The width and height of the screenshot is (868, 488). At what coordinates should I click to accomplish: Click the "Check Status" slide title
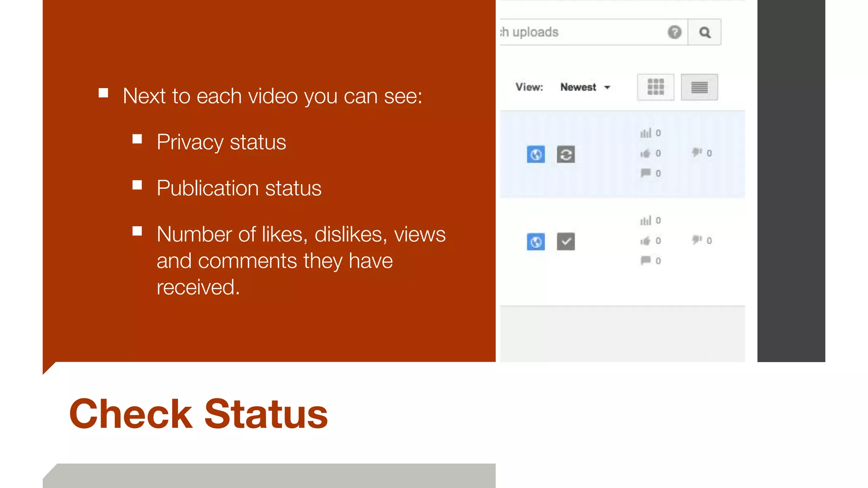[x=198, y=414]
